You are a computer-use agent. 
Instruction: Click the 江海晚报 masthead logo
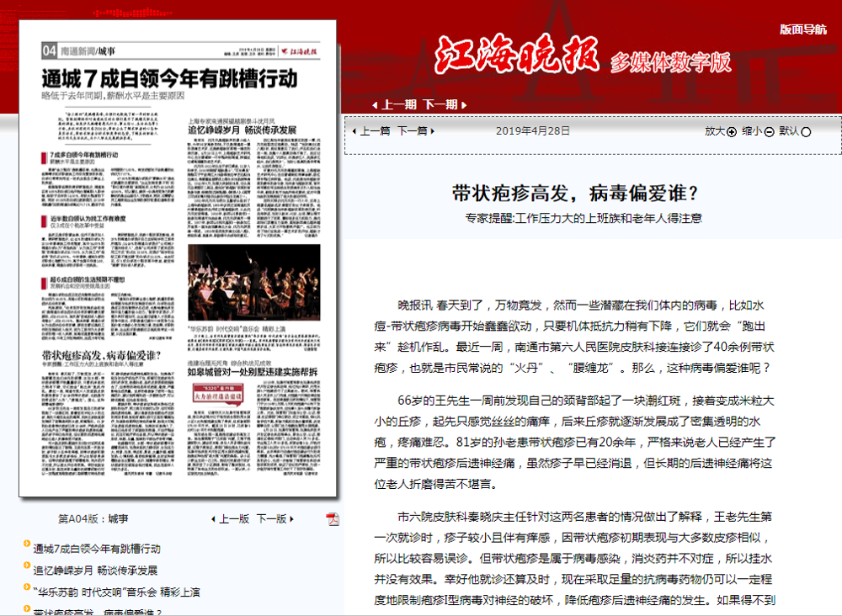point(517,54)
